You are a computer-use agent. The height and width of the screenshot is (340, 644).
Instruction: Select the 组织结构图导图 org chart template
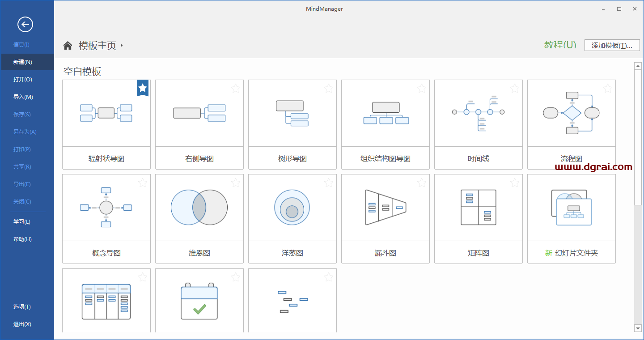tap(386, 125)
